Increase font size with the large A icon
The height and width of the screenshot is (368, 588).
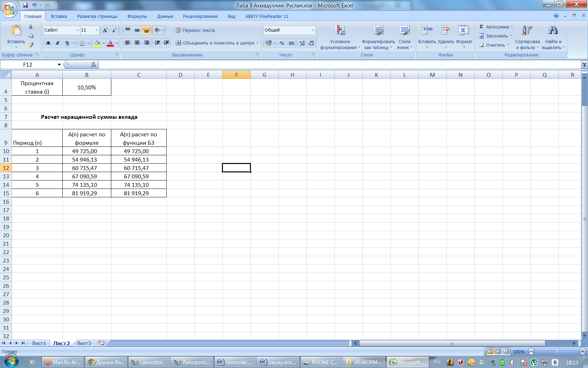coord(105,30)
